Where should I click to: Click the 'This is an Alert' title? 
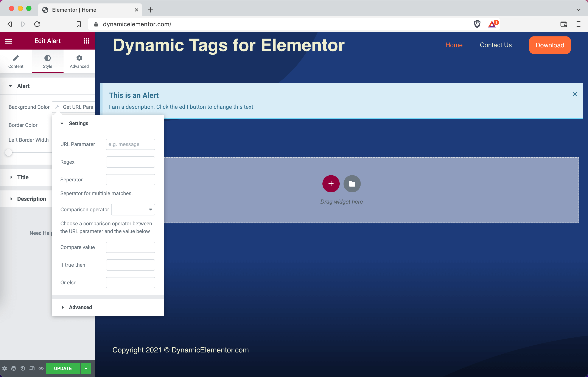[x=134, y=95]
